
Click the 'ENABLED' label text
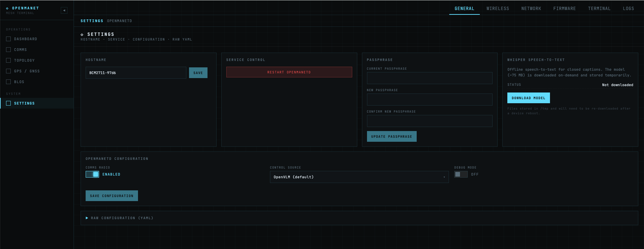click(111, 174)
